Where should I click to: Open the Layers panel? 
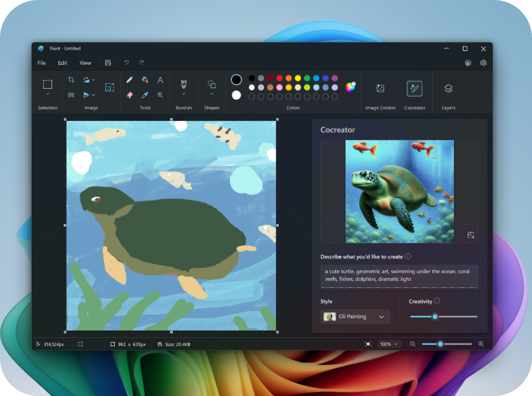coord(448,88)
